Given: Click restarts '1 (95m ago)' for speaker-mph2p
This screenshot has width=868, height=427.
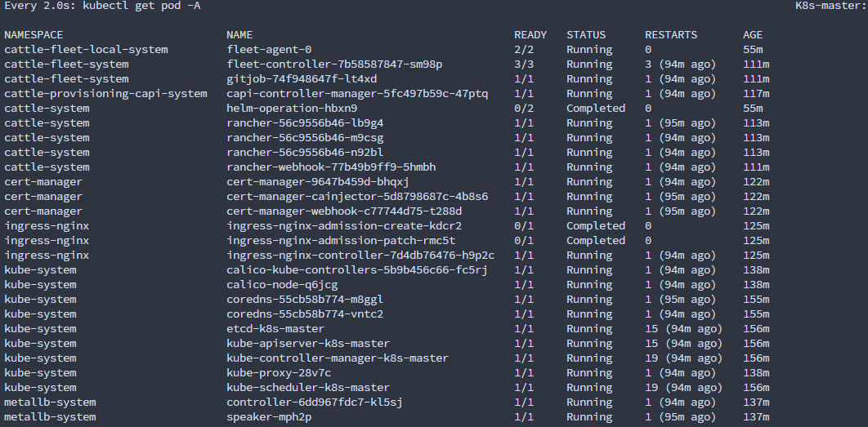Looking at the screenshot, I should tap(681, 417).
